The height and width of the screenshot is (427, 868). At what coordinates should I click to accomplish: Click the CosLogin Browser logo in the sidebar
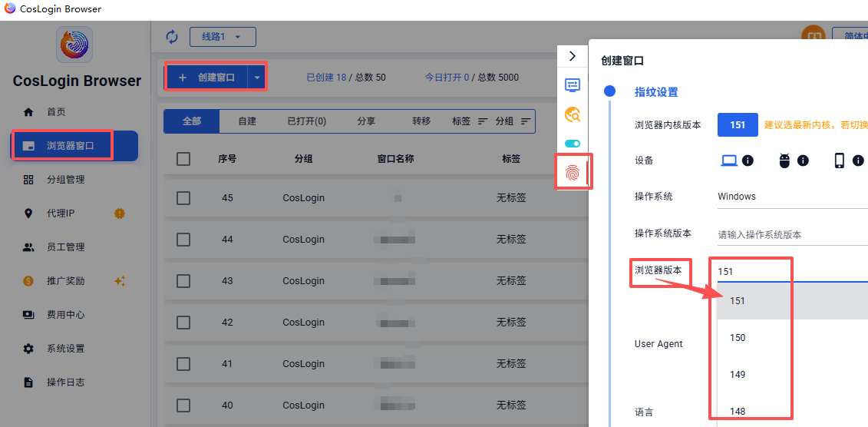click(74, 45)
